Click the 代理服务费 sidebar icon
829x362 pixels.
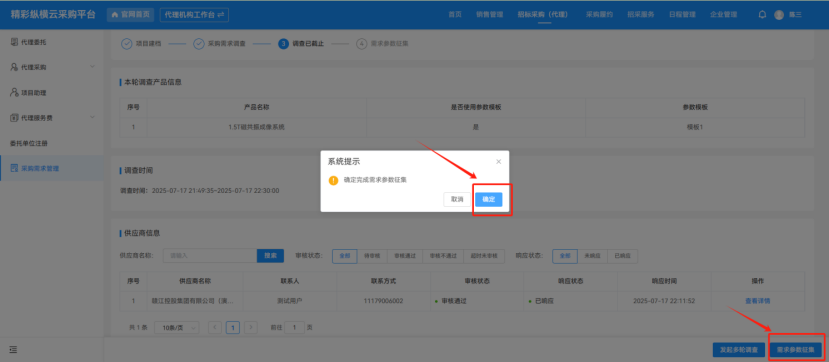pyautogui.click(x=14, y=118)
